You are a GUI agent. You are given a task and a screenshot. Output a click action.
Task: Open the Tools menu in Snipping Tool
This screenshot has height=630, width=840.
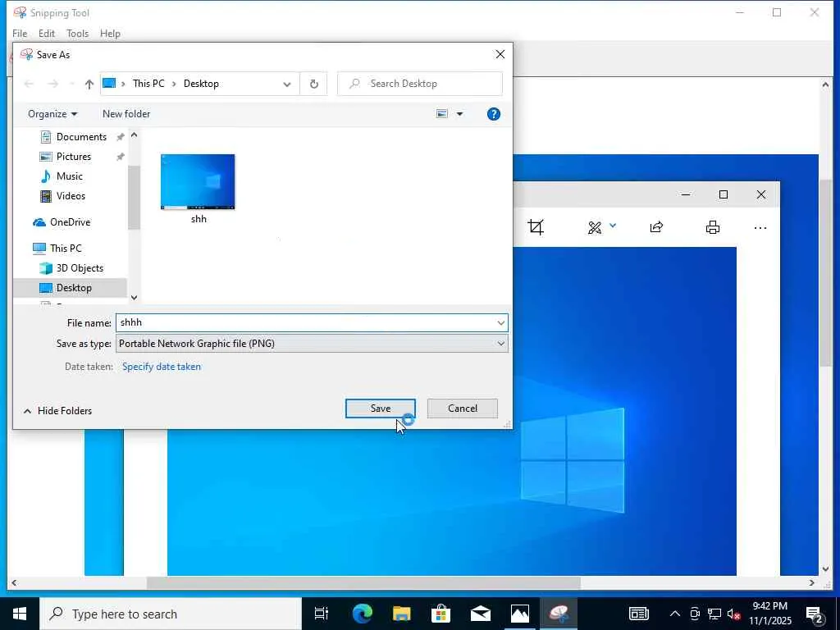pos(78,33)
